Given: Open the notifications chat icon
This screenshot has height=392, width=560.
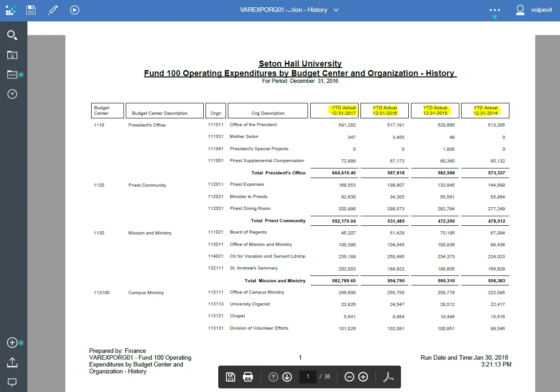Looking at the screenshot, I should pos(12,382).
